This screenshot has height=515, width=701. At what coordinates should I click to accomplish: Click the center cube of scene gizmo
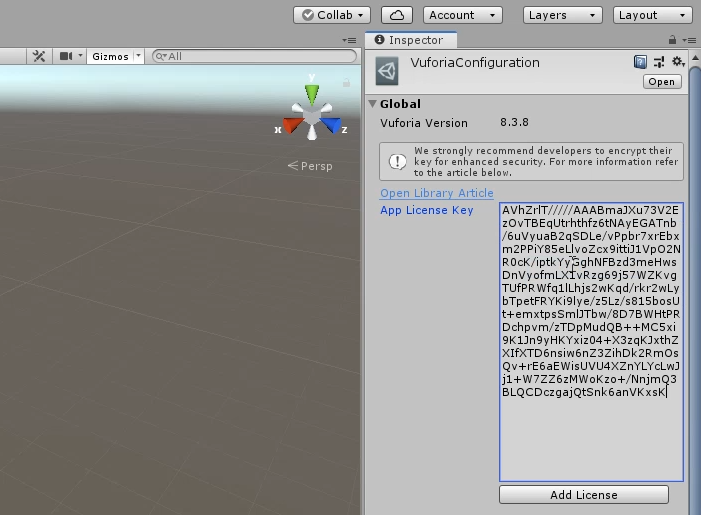click(x=312, y=117)
